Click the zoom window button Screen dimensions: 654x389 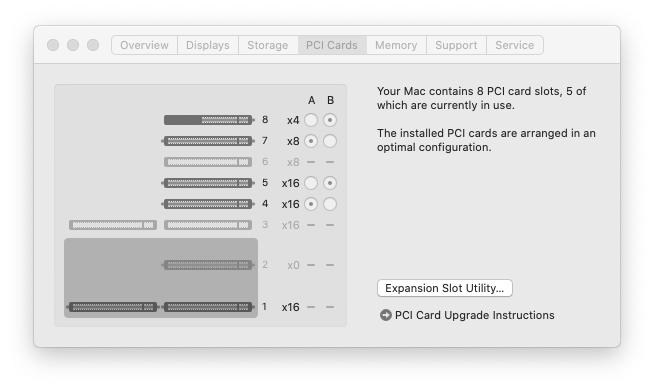coord(93,45)
